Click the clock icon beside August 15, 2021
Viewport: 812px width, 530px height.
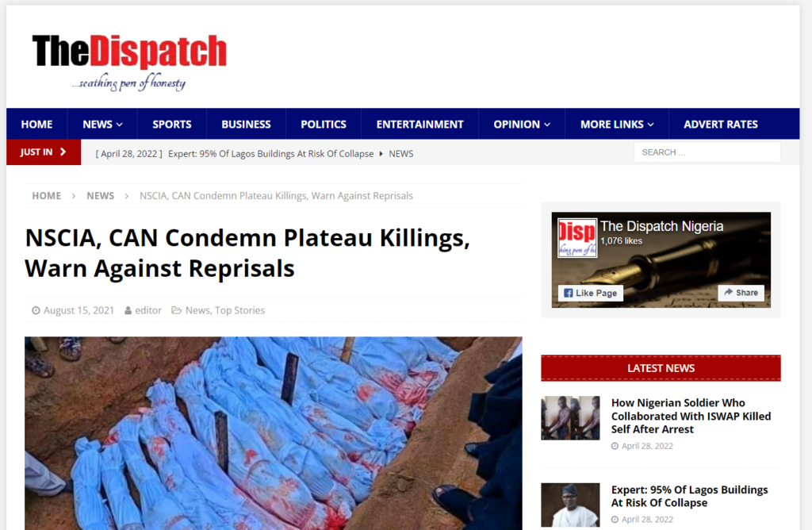pyautogui.click(x=36, y=310)
